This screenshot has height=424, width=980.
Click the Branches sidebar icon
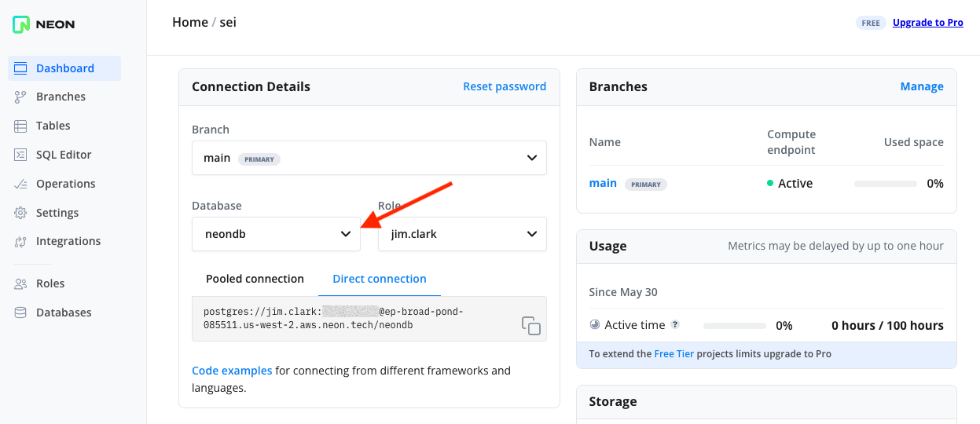21,97
